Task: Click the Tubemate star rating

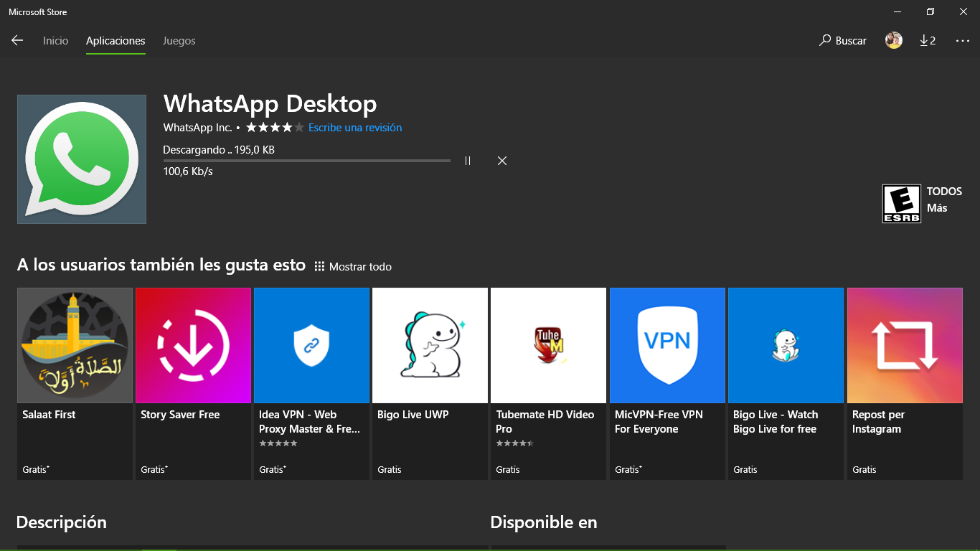Action: tap(514, 444)
